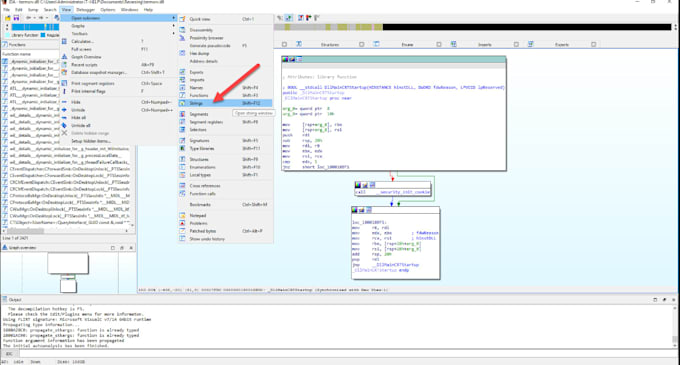The height and width of the screenshot is (365, 680).
Task: Open the forward navigation dropdown arrow
Action: (x=47, y=18)
